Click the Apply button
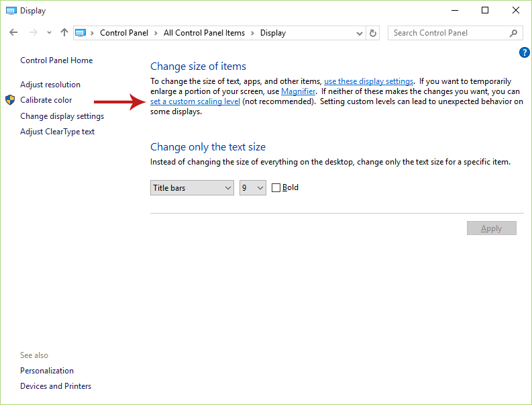The image size is (532, 405). tap(492, 228)
